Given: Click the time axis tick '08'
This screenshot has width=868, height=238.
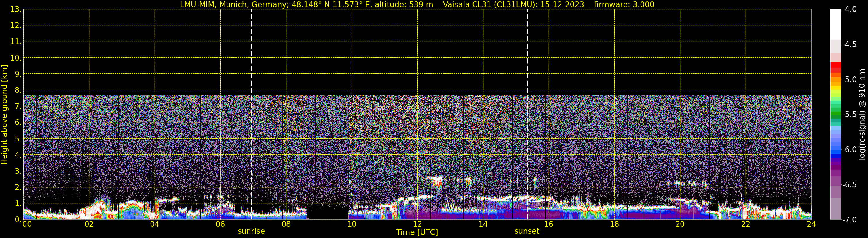Looking at the screenshot, I should pyautogui.click(x=286, y=224).
